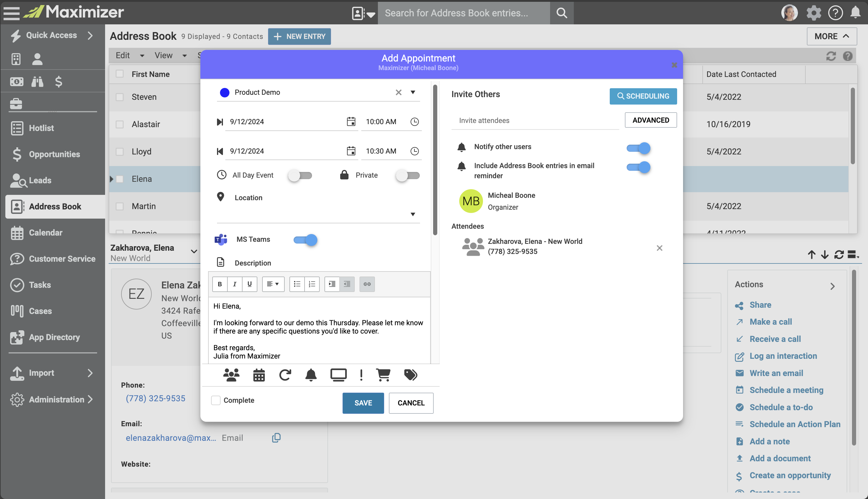Check the select-all First Name header checkbox
This screenshot has height=499, width=868.
pos(120,74)
